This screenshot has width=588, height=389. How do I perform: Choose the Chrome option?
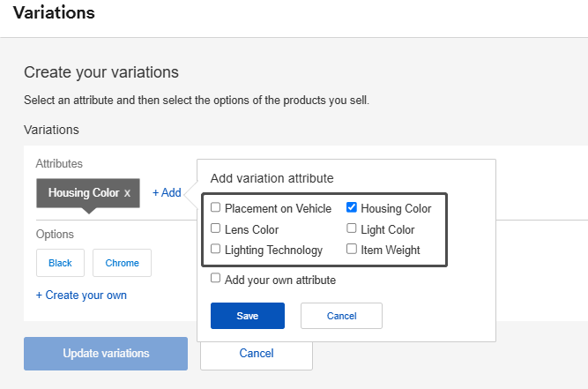(122, 263)
